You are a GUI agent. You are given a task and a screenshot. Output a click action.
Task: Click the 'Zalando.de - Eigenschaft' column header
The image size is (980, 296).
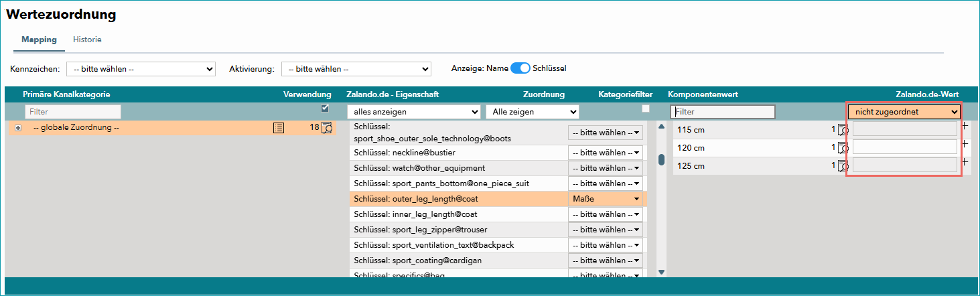tap(393, 94)
